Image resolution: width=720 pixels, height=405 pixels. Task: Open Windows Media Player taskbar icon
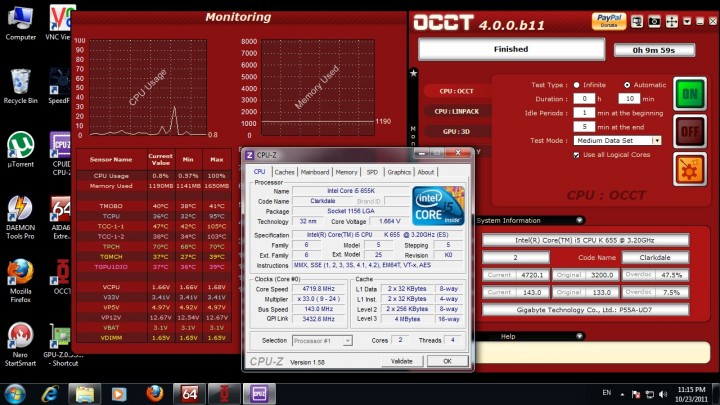[119, 394]
